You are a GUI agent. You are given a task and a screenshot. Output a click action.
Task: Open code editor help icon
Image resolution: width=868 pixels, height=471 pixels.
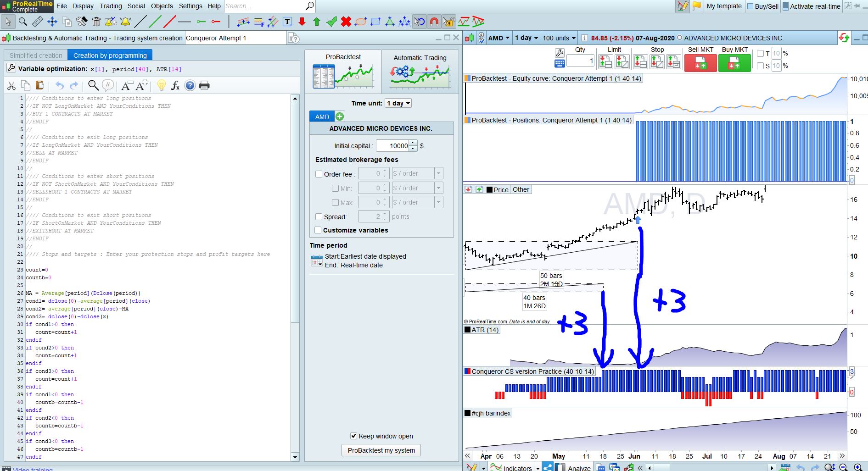tap(190, 85)
